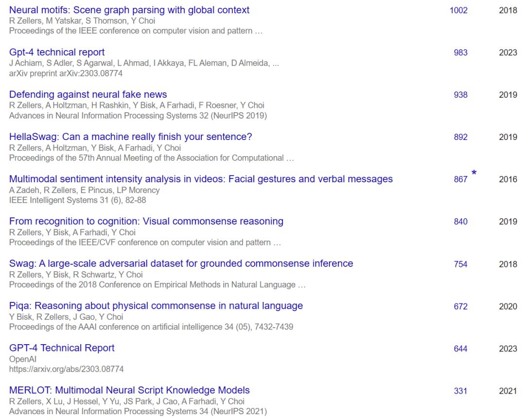The image size is (525, 420).
Task: Open the MERLOT Multimodal Neural Script paper
Action: point(130,390)
